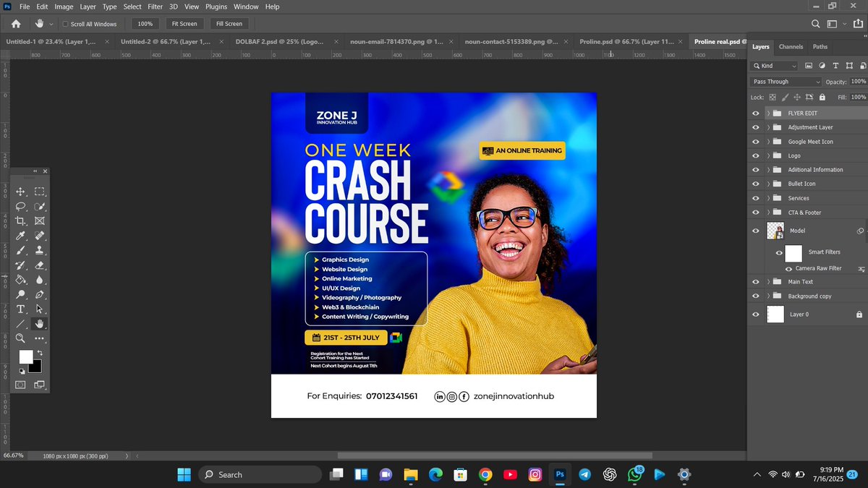Toggle Camera Raw Filter visibility
Image resolution: width=868 pixels, height=488 pixels.
tap(788, 268)
